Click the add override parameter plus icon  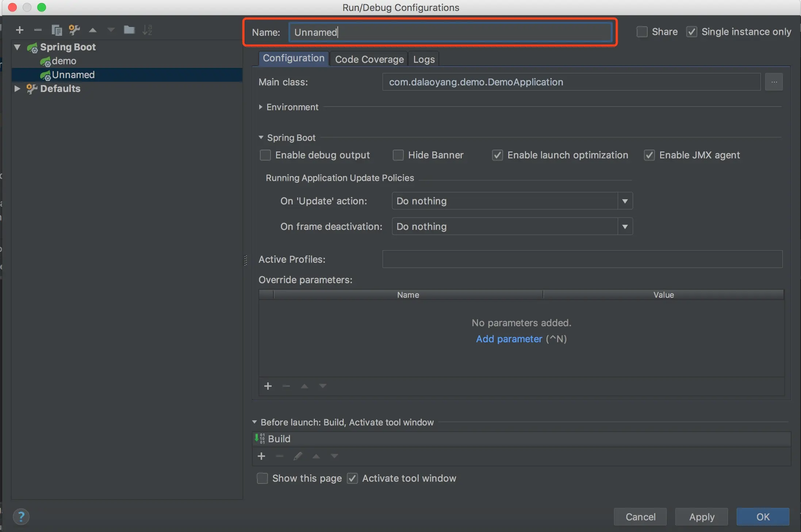tap(268, 386)
